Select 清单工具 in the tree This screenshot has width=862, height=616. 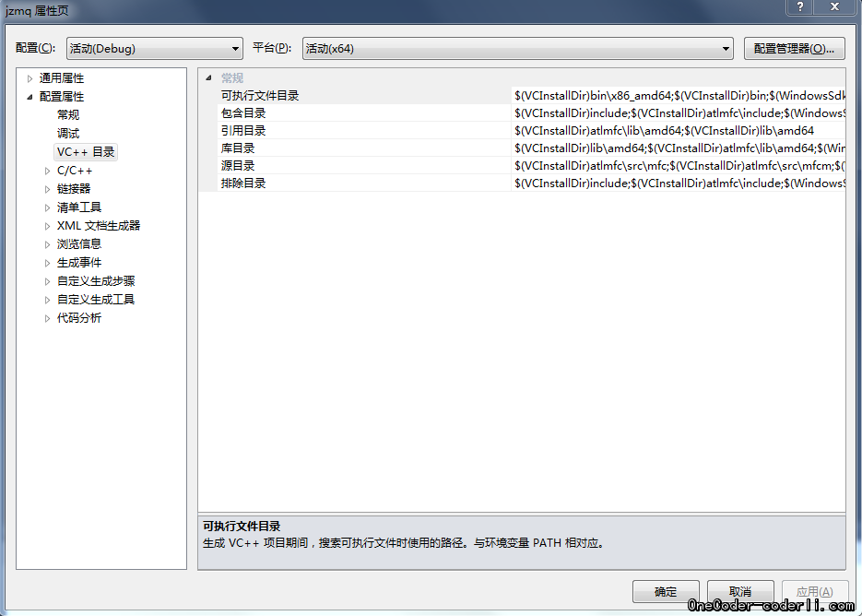coord(79,207)
